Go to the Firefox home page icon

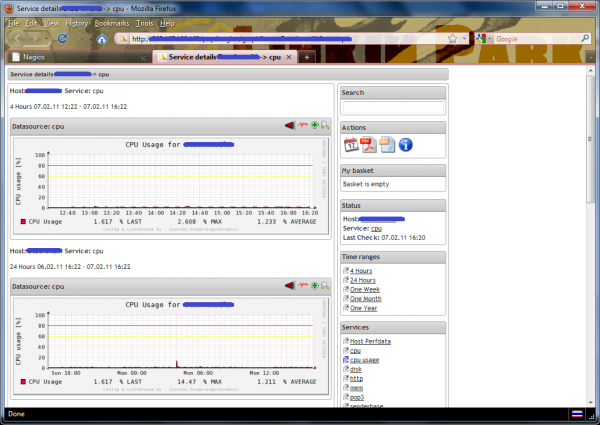click(102, 39)
